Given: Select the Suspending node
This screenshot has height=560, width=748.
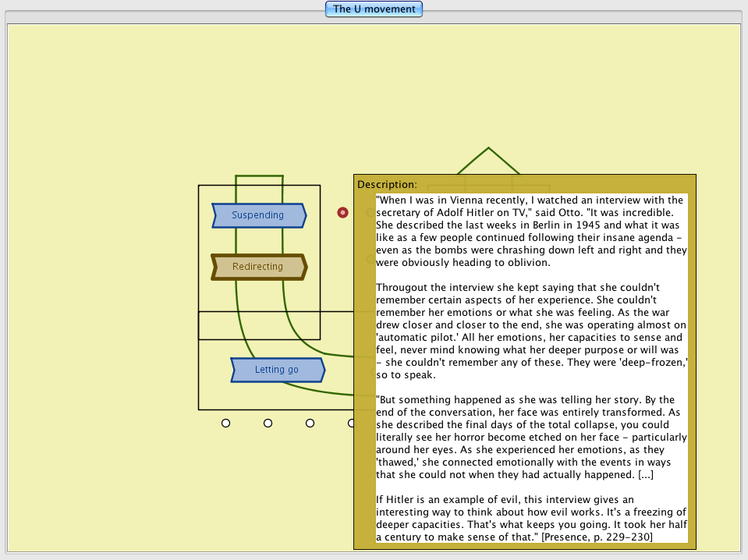Looking at the screenshot, I should (258, 215).
